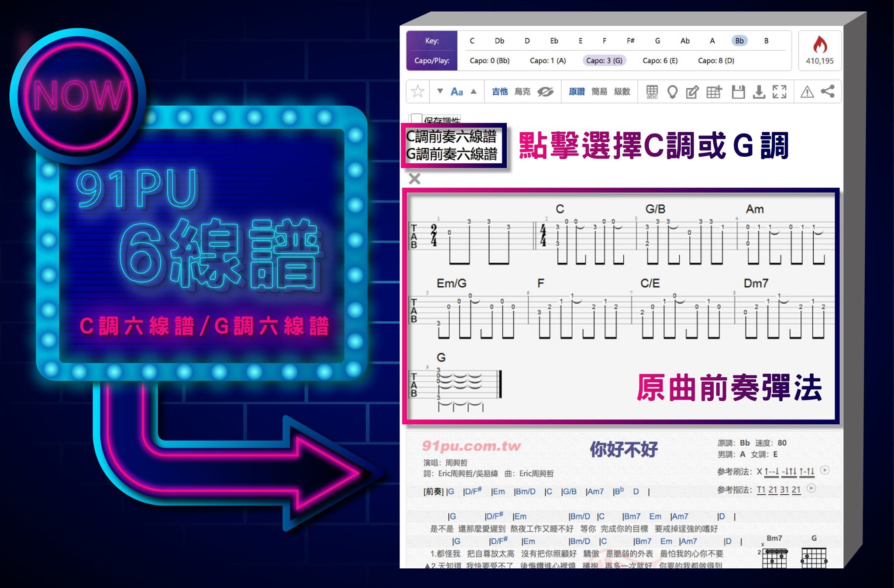This screenshot has width=894, height=588.
Task: Select key Ab
Action: pyautogui.click(x=685, y=41)
